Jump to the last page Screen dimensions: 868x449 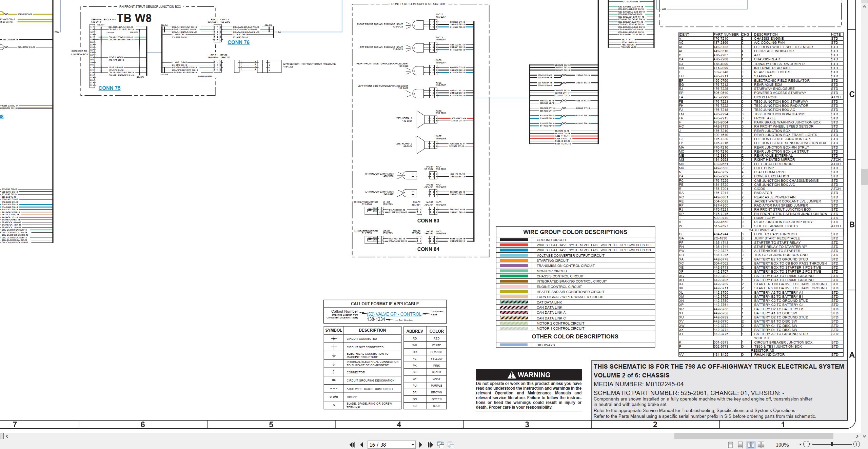click(x=431, y=445)
